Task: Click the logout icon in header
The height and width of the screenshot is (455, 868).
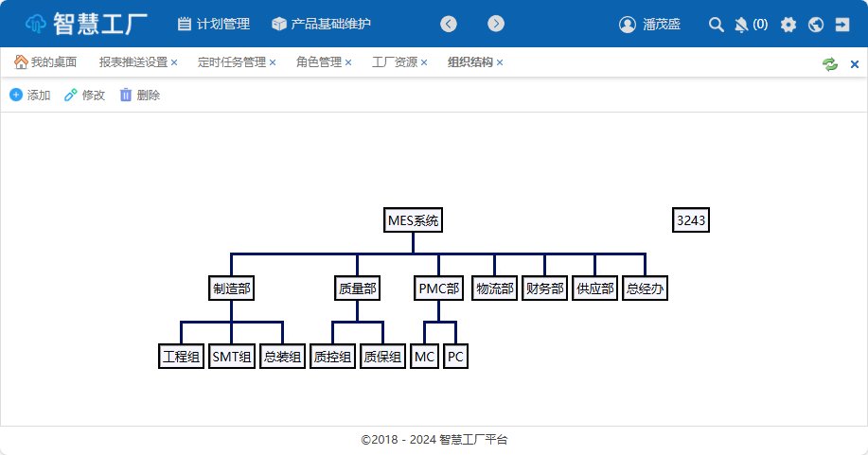Action: (843, 25)
